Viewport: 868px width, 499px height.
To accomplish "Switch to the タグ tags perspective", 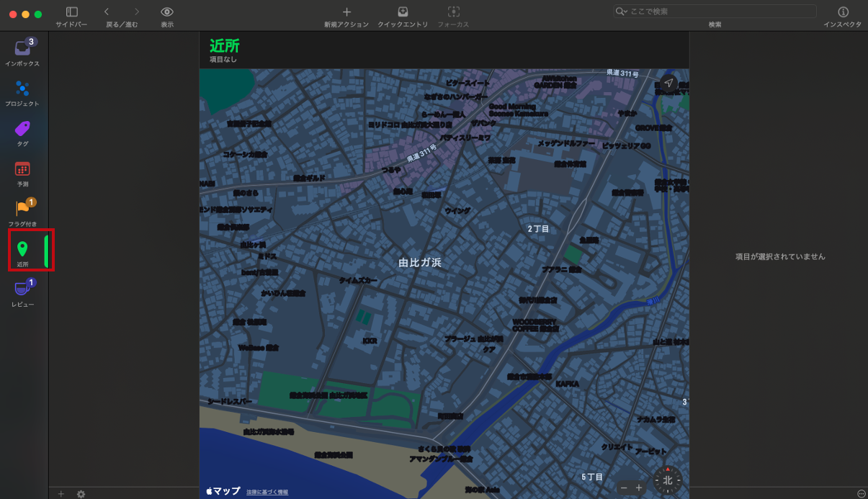I will pyautogui.click(x=22, y=134).
